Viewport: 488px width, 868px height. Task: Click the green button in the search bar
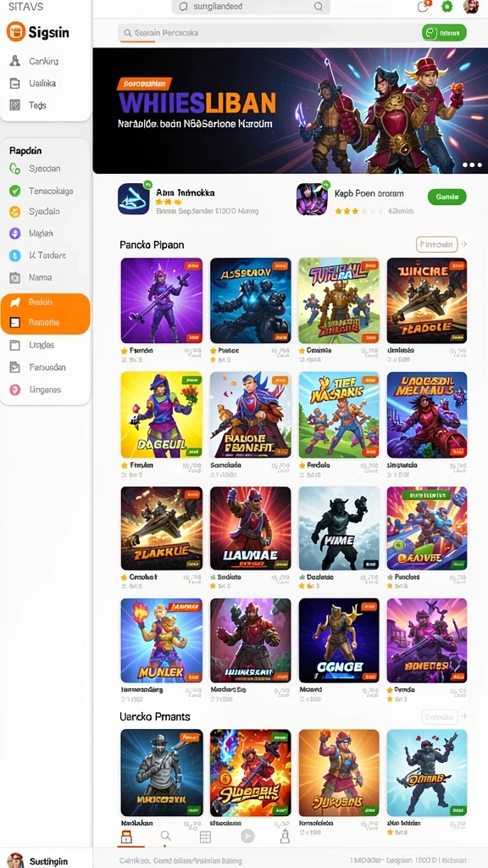(x=444, y=33)
